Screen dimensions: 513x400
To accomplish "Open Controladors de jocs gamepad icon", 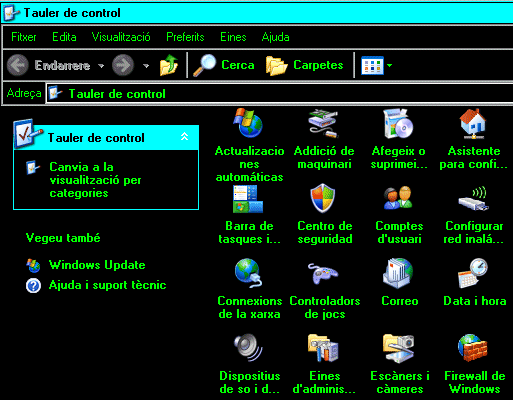I will 323,274.
